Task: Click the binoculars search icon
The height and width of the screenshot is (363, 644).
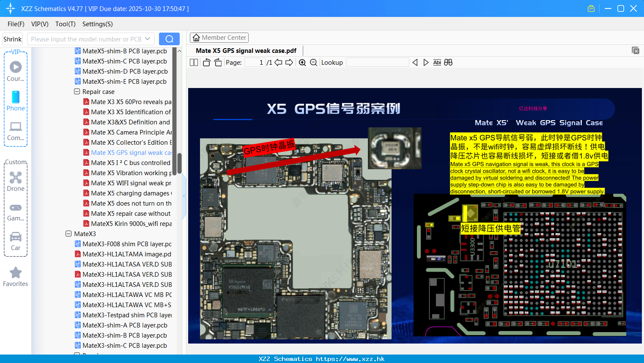Action: 448,63
